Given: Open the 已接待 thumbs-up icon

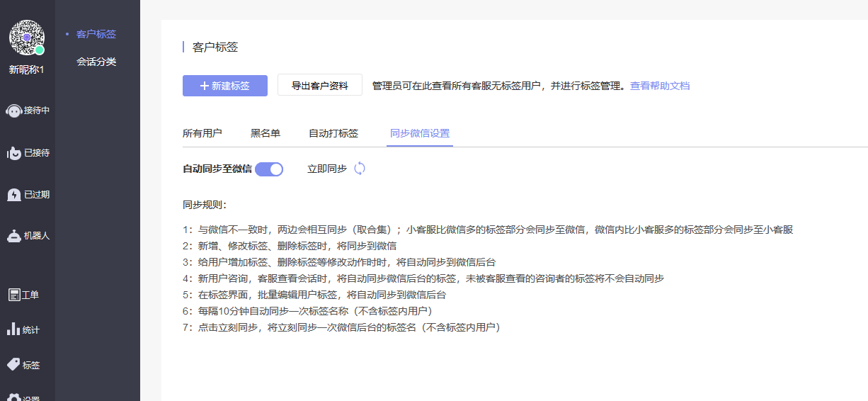Looking at the screenshot, I should click(x=13, y=152).
